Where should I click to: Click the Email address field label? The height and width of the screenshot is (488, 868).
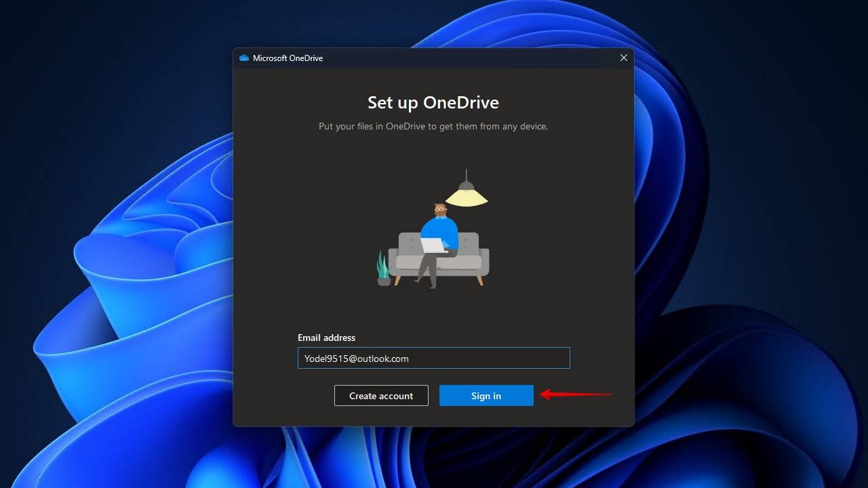(x=326, y=338)
